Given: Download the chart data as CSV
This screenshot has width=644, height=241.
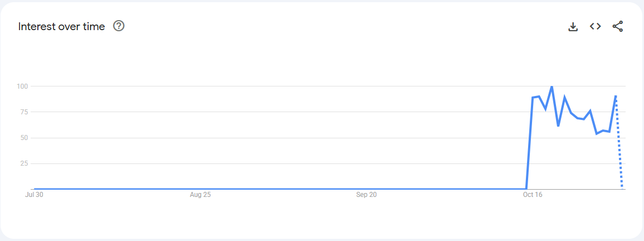Looking at the screenshot, I should (573, 26).
